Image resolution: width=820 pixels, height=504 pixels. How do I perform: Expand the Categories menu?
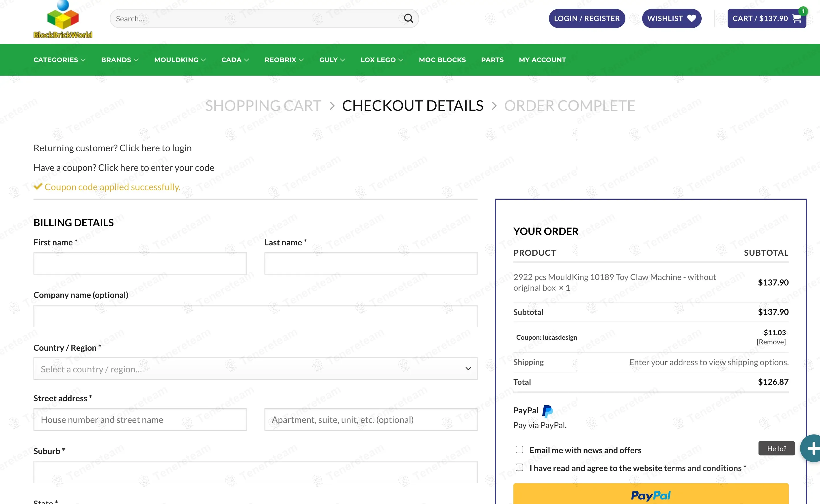click(59, 60)
